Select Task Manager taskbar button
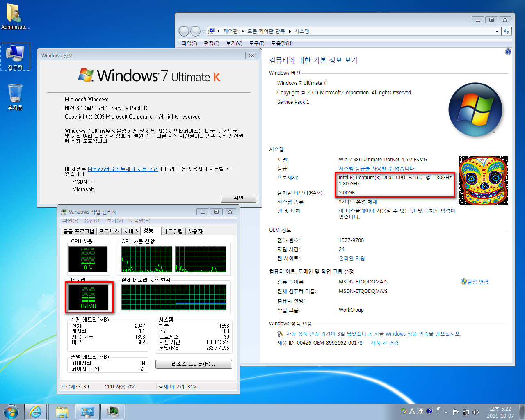The image size is (525, 420). pyautogui.click(x=112, y=412)
